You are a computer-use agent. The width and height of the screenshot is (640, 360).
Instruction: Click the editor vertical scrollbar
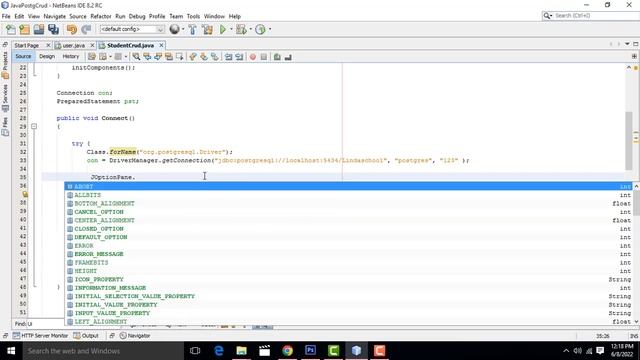click(629, 140)
